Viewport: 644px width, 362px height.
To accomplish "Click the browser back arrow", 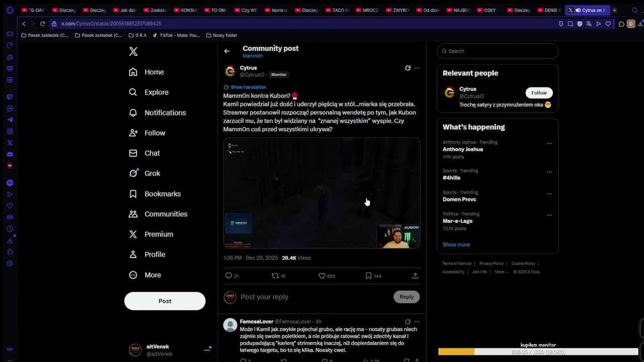I will [x=24, y=24].
